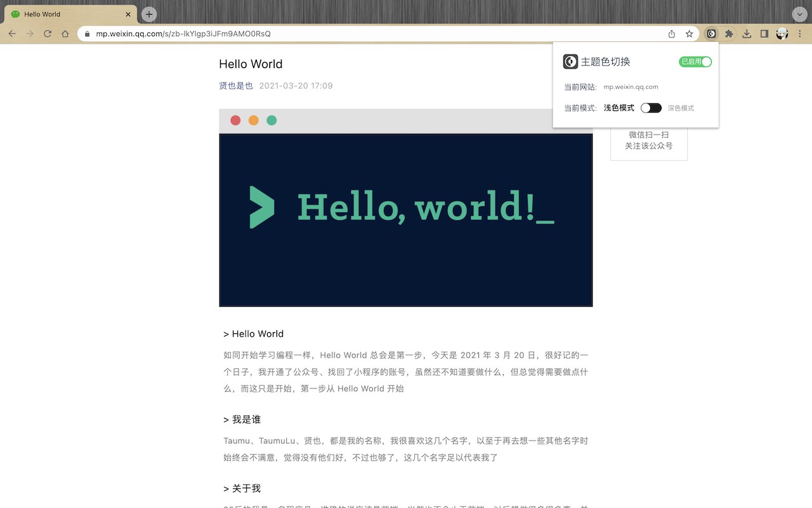Click the mp.weixin.qq.com site text in popup

pyautogui.click(x=631, y=87)
